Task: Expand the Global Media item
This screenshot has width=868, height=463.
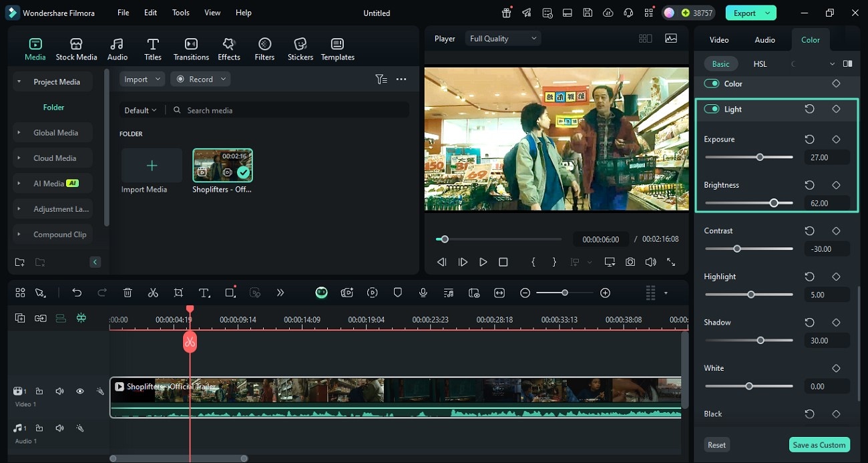Action: click(19, 132)
